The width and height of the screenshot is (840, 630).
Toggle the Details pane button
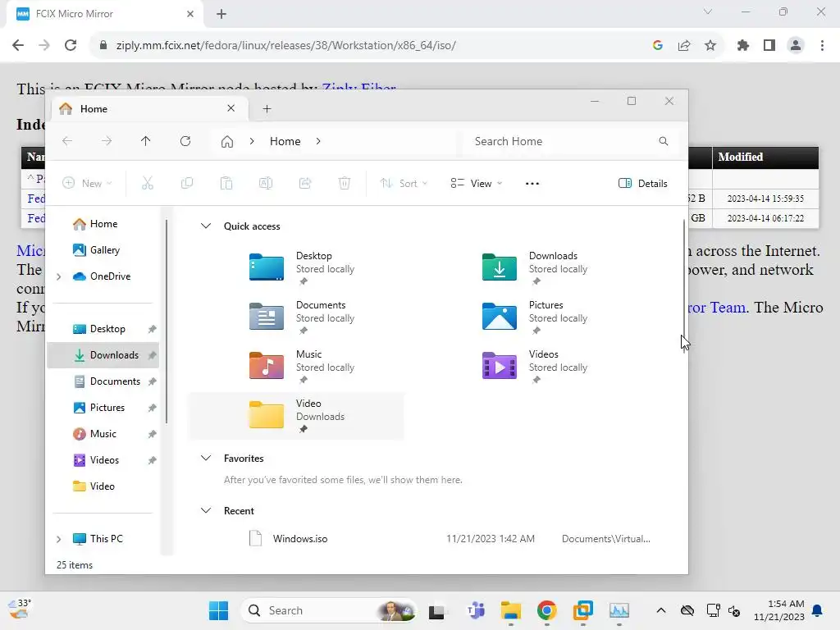coord(642,183)
